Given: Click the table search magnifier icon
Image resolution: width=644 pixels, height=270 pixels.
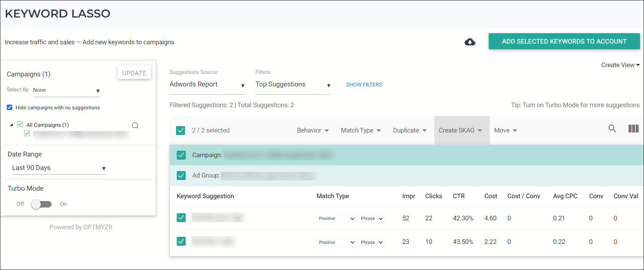Looking at the screenshot, I should click(612, 129).
